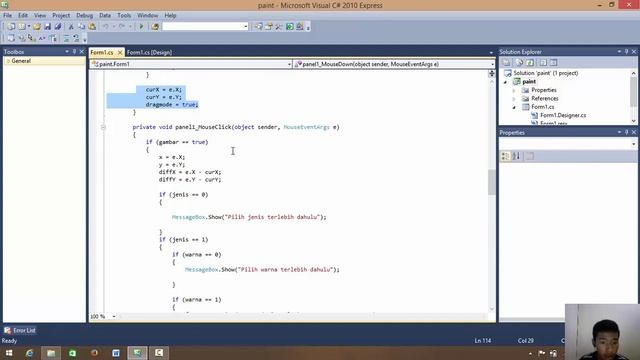Click the Undo arrow icon
Viewport: 640px width, 360px height.
[x=106, y=27]
